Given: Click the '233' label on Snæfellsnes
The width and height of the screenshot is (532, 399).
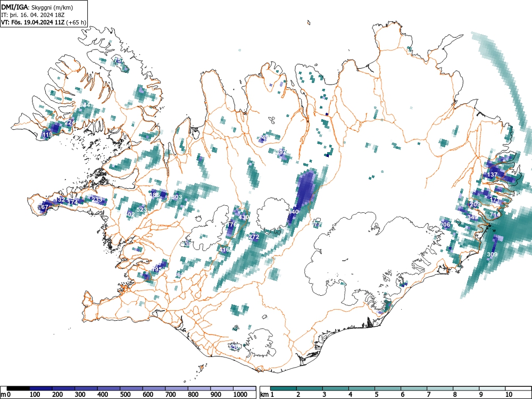Looking at the screenshot, I should [x=97, y=199].
